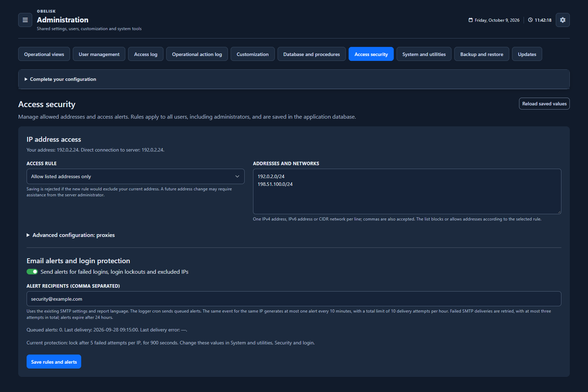
Task: Click the textarea resize handle corner
Action: point(559,212)
